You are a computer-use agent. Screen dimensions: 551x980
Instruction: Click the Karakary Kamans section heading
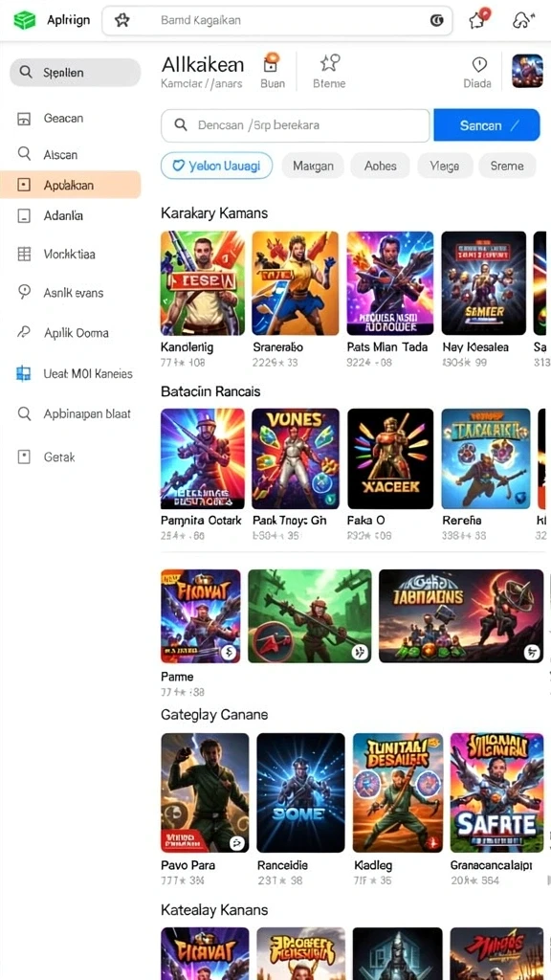pos(214,213)
